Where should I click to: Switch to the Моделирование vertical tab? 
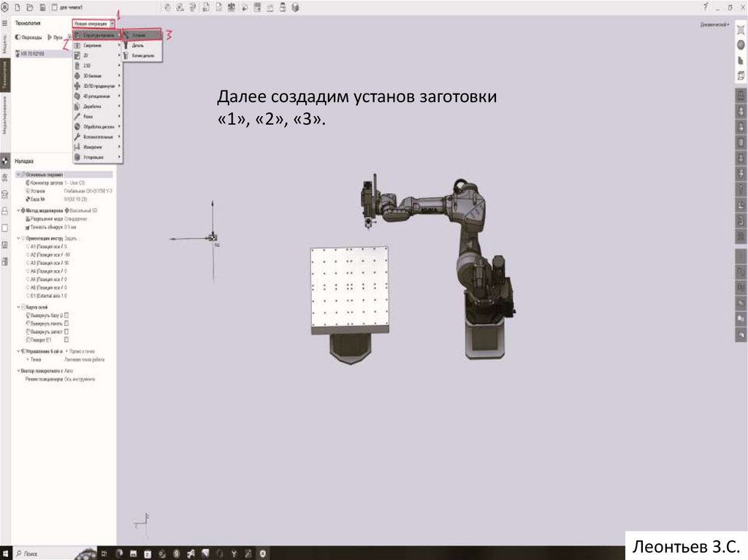(x=5, y=115)
